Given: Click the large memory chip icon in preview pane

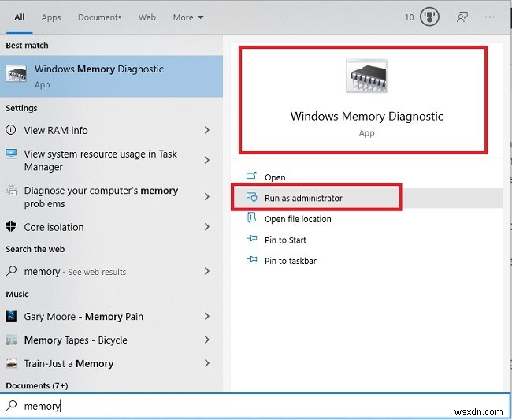Looking at the screenshot, I should coord(367,76).
